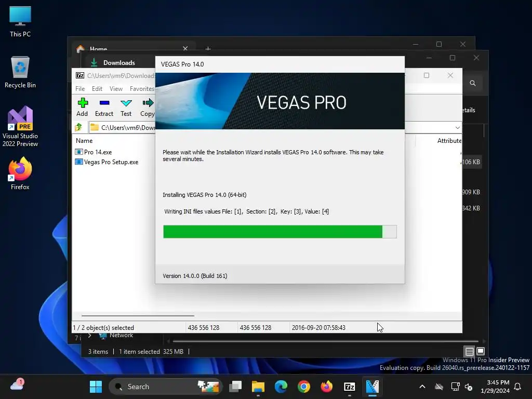The height and width of the screenshot is (399, 532).
Task: Sort by the Name column header
Action: [x=84, y=140]
